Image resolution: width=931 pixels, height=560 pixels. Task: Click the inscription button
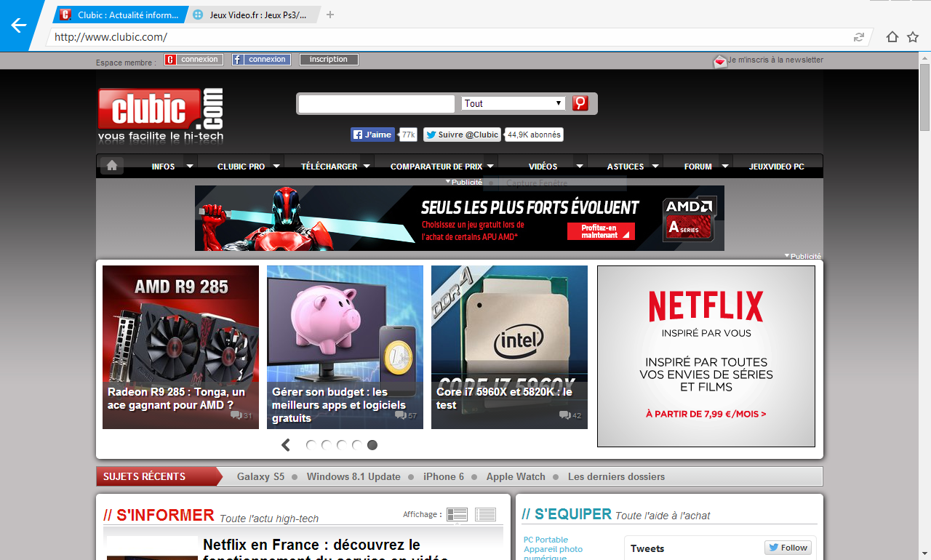click(329, 60)
